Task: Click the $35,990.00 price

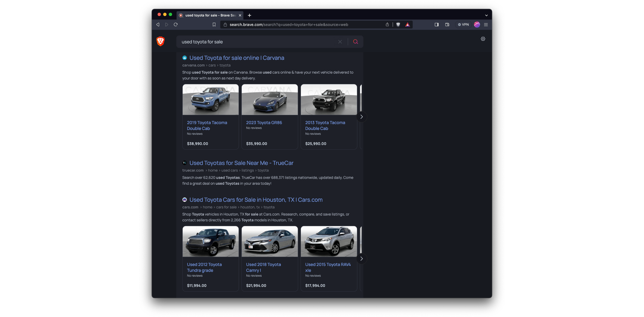Action: (256, 144)
